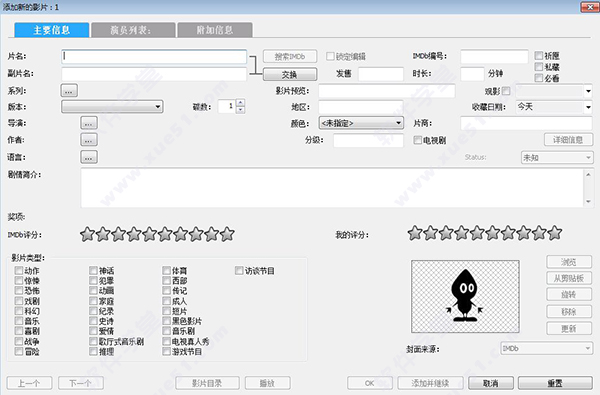600x395 pixels.
Task: Select the last star in 我的评分
Action: pyautogui.click(x=555, y=233)
